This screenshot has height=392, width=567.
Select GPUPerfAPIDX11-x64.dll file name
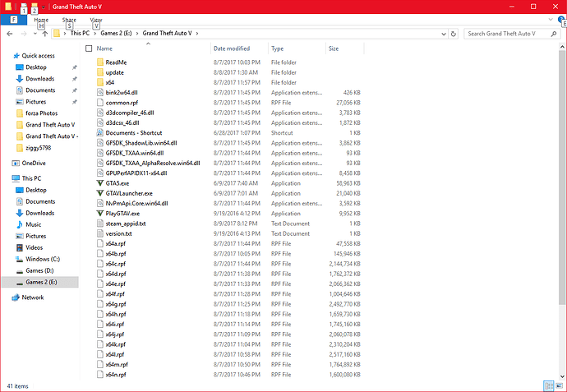pos(136,173)
